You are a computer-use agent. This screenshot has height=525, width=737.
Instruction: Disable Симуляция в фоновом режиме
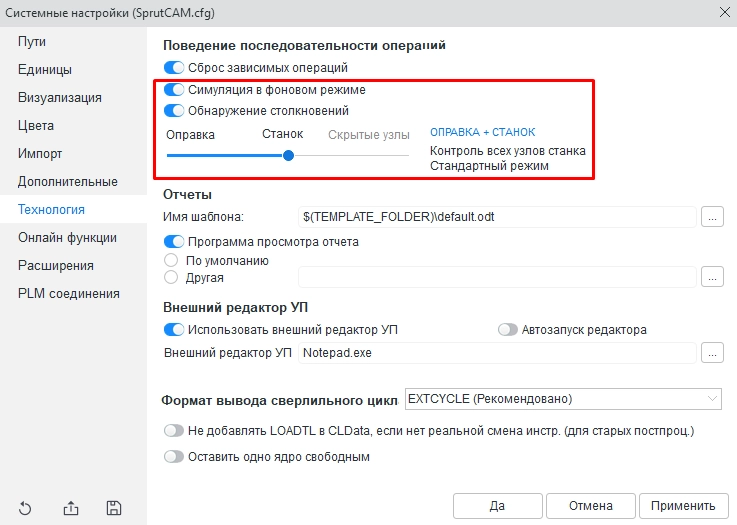tap(174, 90)
